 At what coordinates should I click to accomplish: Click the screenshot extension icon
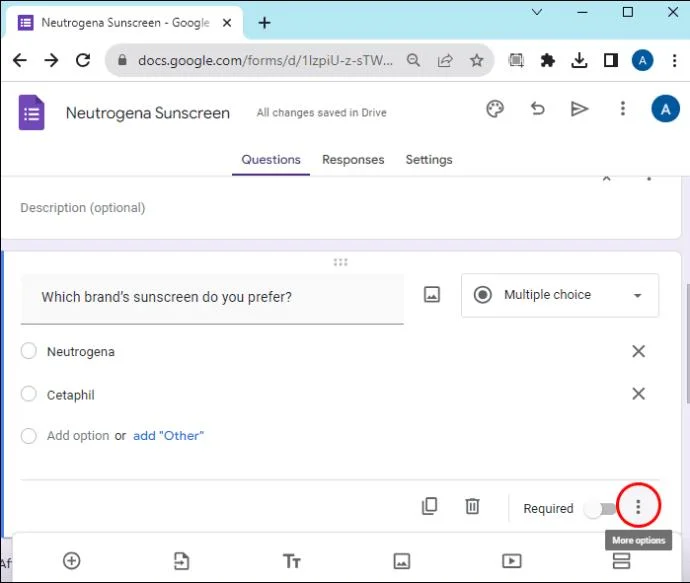(516, 60)
